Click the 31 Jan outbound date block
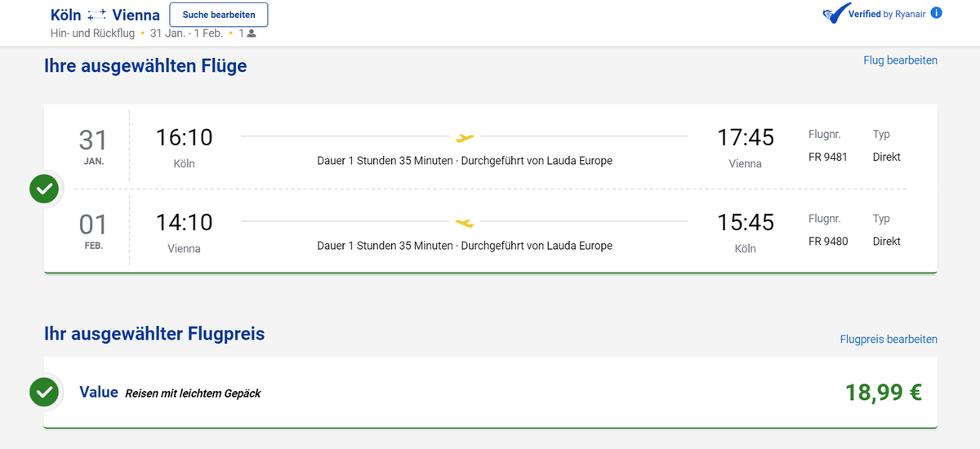The height and width of the screenshot is (449, 980). click(93, 146)
